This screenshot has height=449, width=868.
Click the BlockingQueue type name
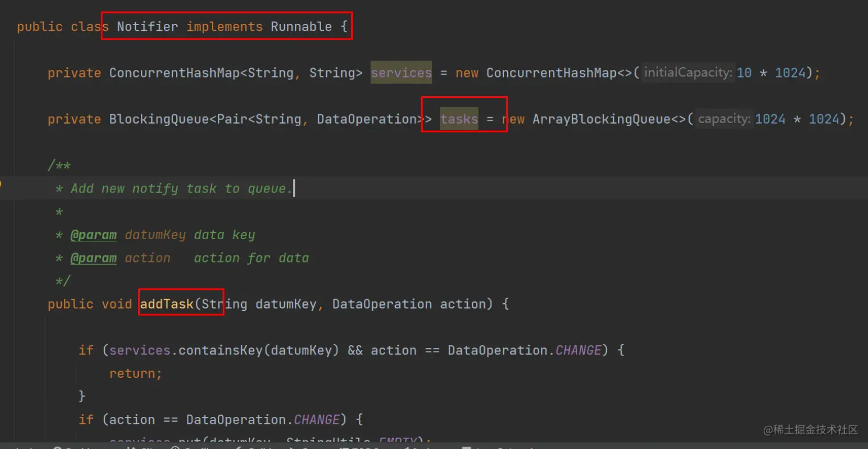pos(159,119)
